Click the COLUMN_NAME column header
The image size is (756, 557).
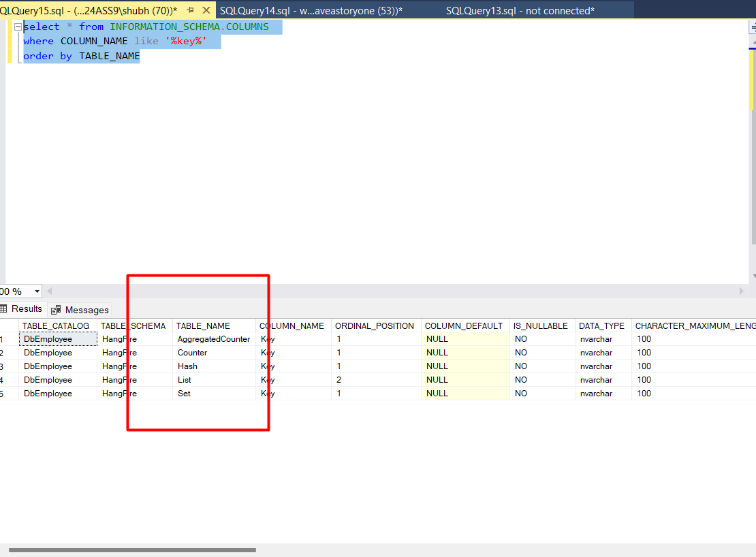292,325
